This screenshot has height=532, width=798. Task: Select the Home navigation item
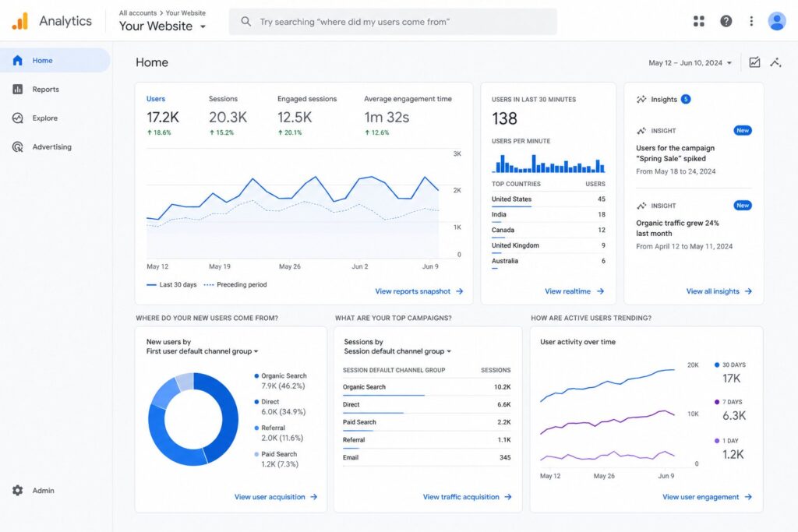(55, 60)
